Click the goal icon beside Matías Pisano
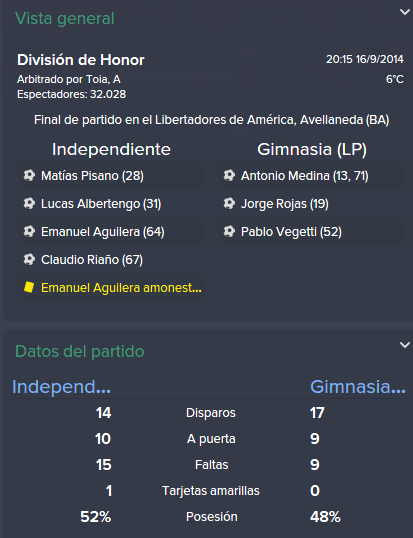This screenshot has width=413, height=538. click(x=29, y=176)
